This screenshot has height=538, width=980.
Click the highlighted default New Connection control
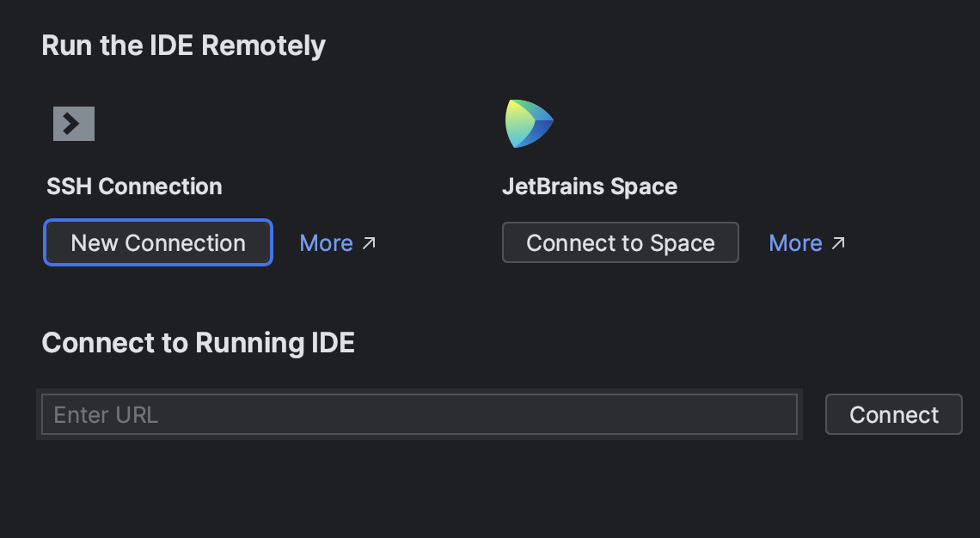point(157,242)
